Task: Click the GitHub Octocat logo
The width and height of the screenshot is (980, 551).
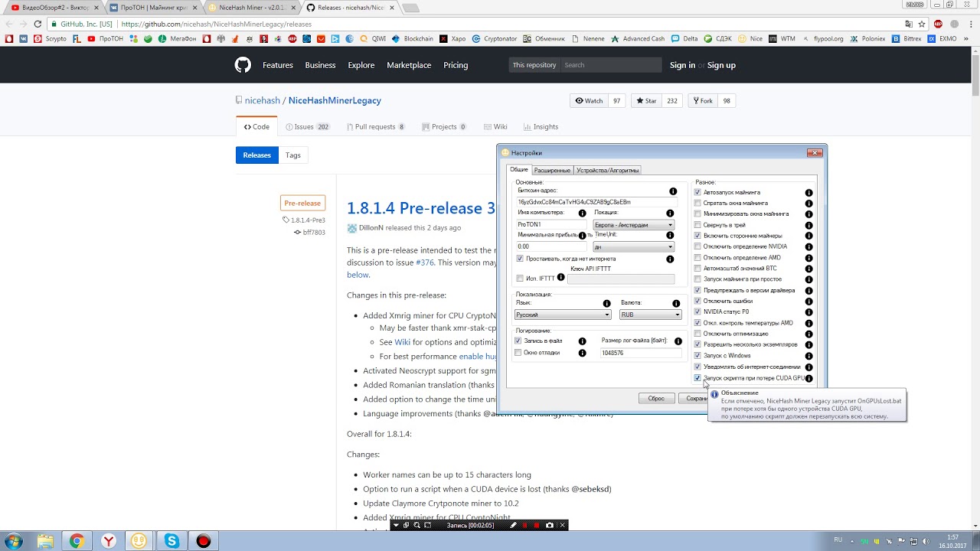Action: (x=243, y=65)
